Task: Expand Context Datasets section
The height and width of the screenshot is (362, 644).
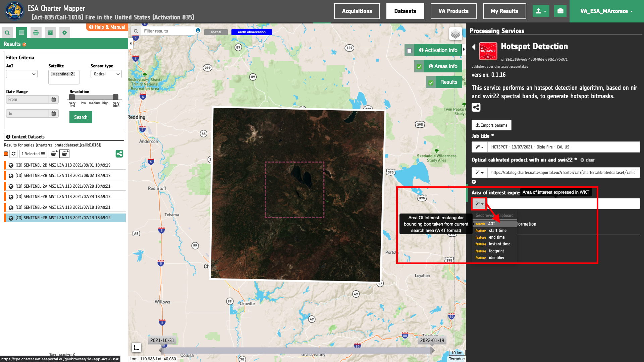Action: coord(64,137)
